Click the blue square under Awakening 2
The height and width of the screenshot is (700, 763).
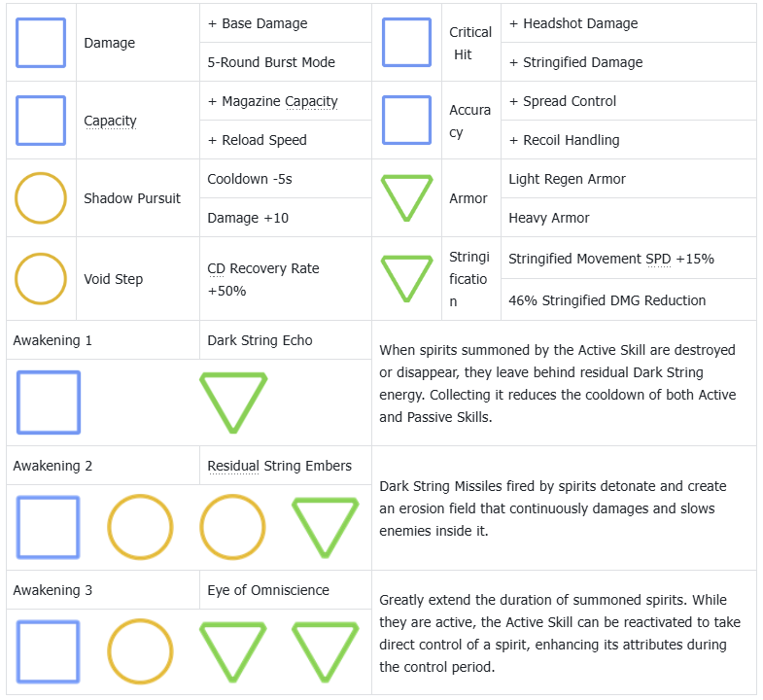(x=49, y=527)
